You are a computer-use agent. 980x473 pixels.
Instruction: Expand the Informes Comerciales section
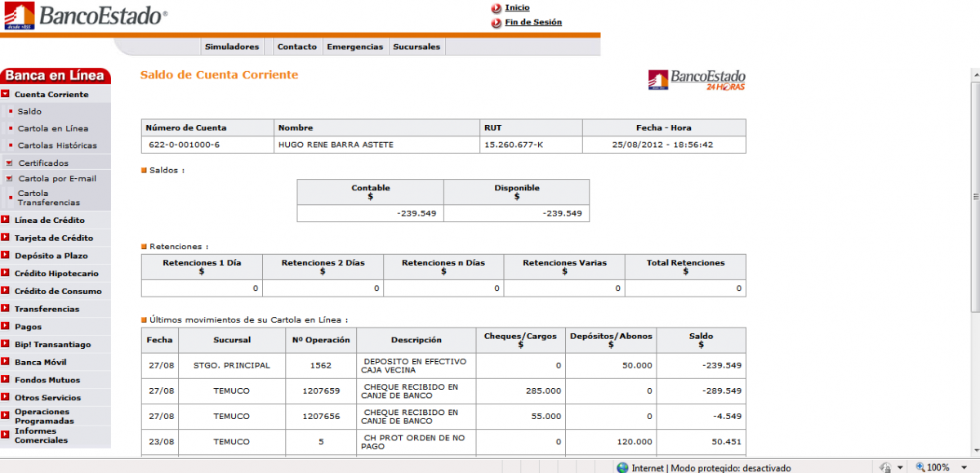click(x=6, y=435)
